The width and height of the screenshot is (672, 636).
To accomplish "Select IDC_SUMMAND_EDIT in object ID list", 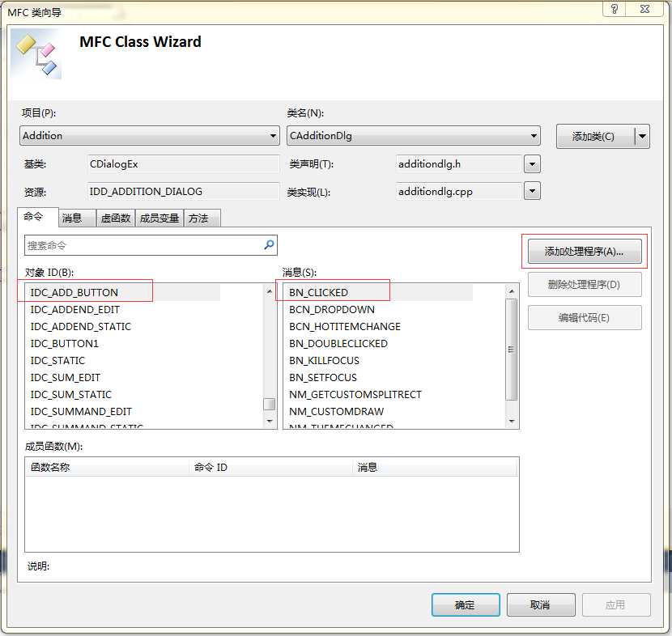I will tap(81, 412).
